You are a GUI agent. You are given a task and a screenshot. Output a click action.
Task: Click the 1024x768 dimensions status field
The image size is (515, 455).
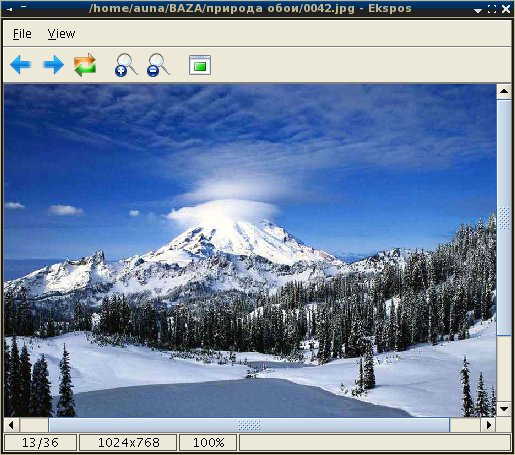point(128,443)
